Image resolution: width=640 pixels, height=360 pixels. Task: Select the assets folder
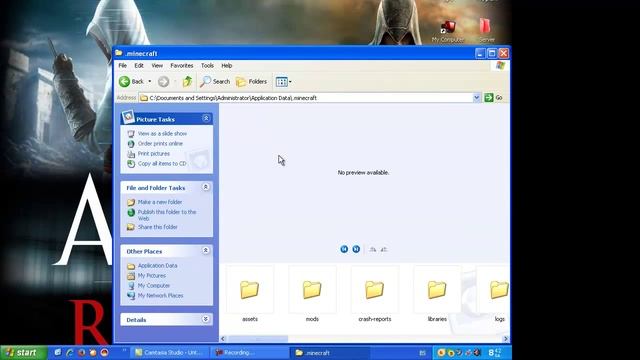[x=250, y=295]
